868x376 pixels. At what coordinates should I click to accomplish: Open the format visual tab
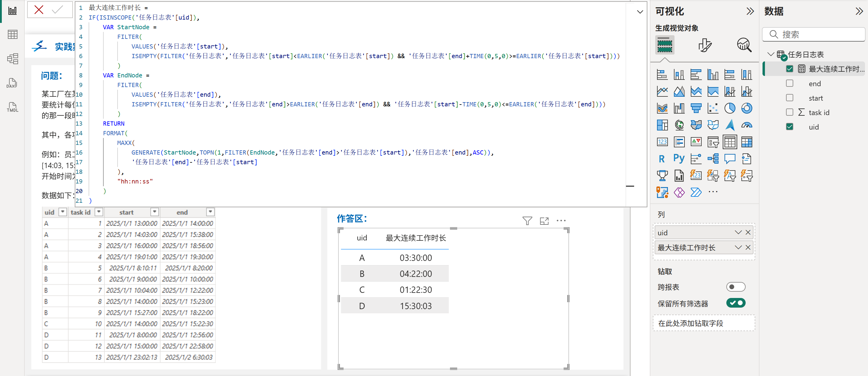click(x=705, y=45)
